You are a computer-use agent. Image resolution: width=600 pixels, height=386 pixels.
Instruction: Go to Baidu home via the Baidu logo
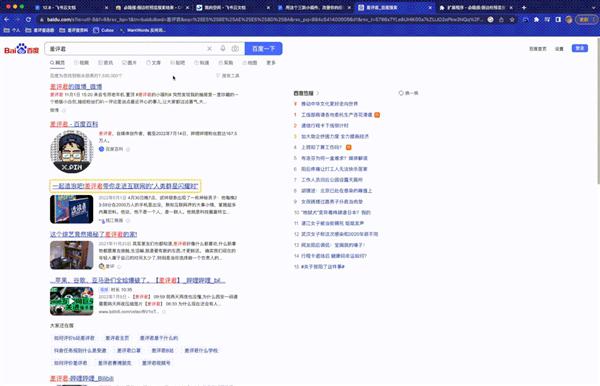[x=21, y=49]
